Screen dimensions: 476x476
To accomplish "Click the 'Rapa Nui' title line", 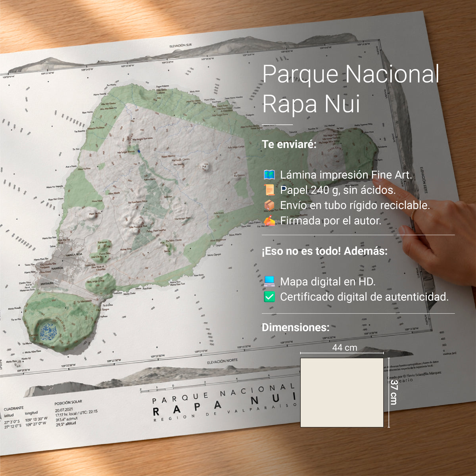I will (311, 104).
